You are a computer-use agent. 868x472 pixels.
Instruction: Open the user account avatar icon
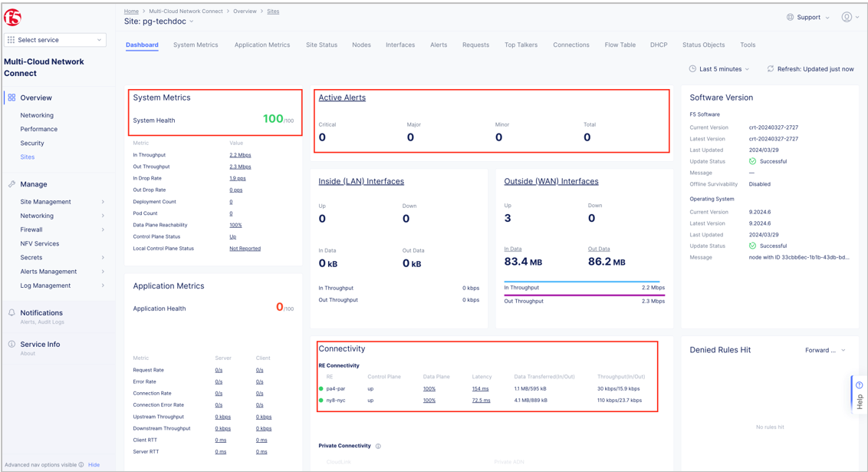pyautogui.click(x=847, y=17)
